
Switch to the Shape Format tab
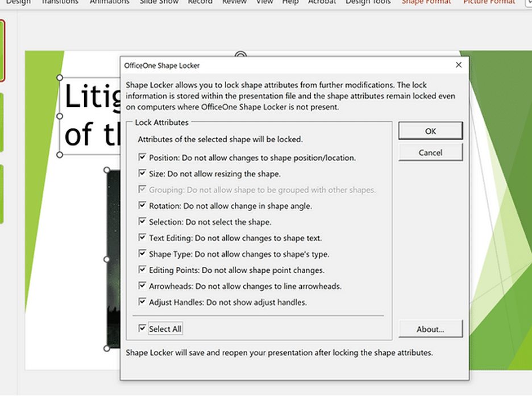[x=426, y=2]
